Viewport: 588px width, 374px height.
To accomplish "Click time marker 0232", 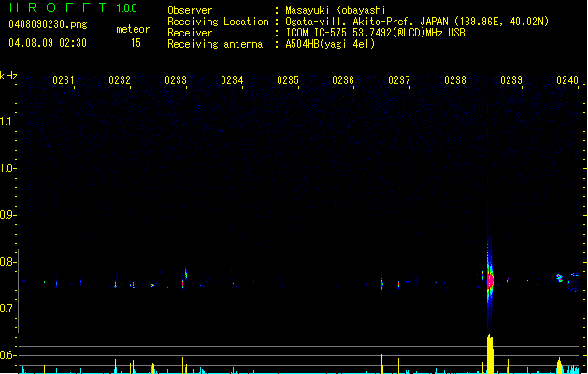I will click(120, 80).
